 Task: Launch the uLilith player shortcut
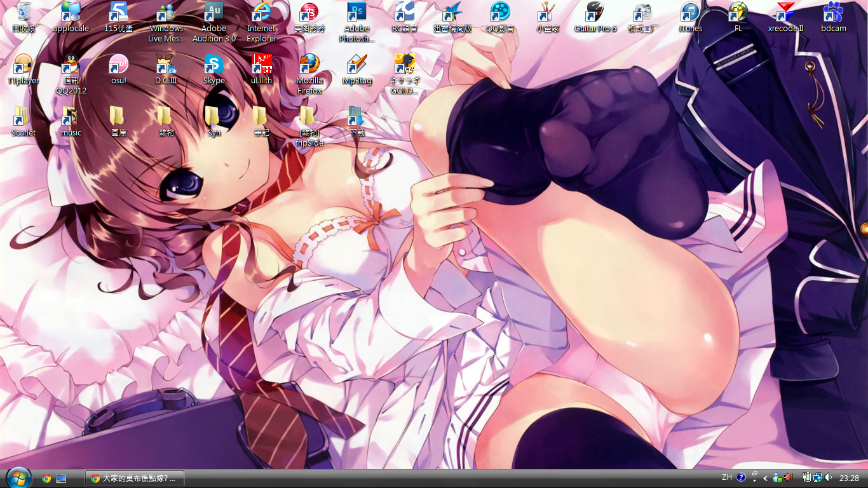pyautogui.click(x=262, y=69)
